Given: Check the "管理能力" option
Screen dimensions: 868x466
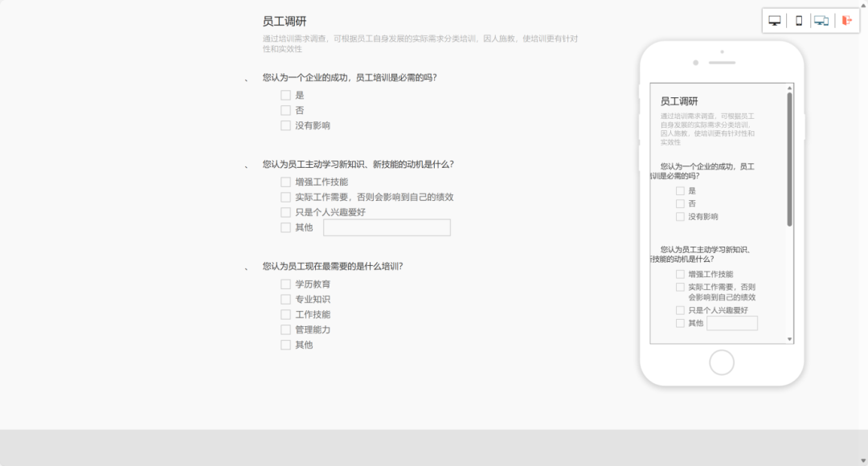Looking at the screenshot, I should (286, 329).
